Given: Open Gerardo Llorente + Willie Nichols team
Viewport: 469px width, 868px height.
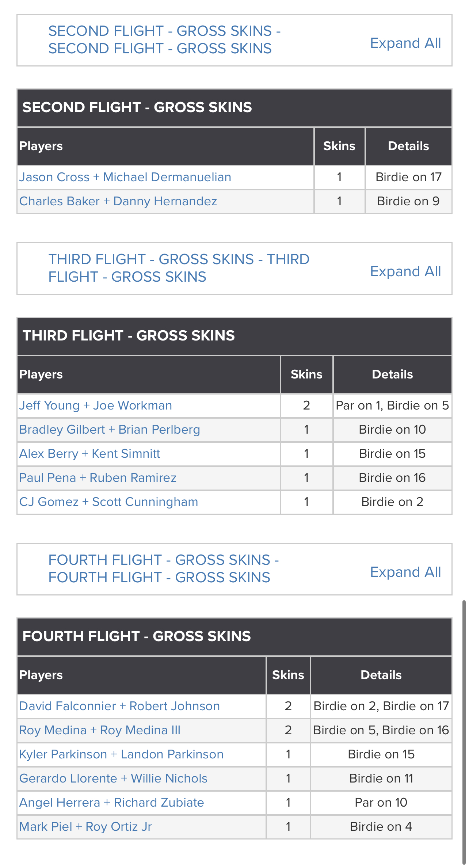Looking at the screenshot, I should coord(113,778).
